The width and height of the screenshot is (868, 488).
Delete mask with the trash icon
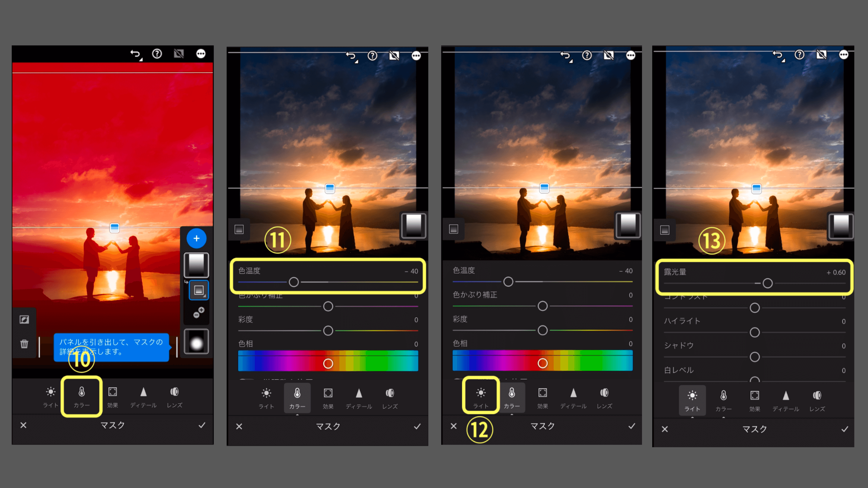[24, 344]
